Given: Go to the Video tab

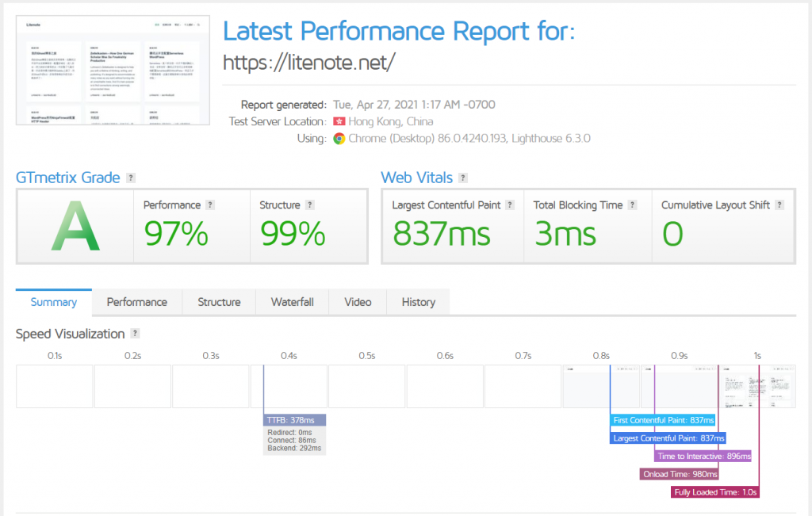Looking at the screenshot, I should pos(358,302).
